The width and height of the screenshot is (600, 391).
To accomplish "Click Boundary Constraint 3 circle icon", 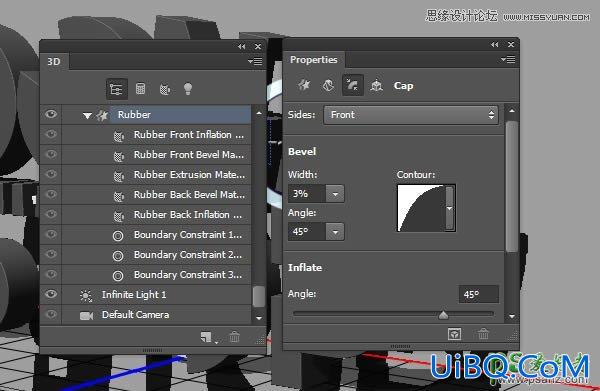I will (118, 275).
